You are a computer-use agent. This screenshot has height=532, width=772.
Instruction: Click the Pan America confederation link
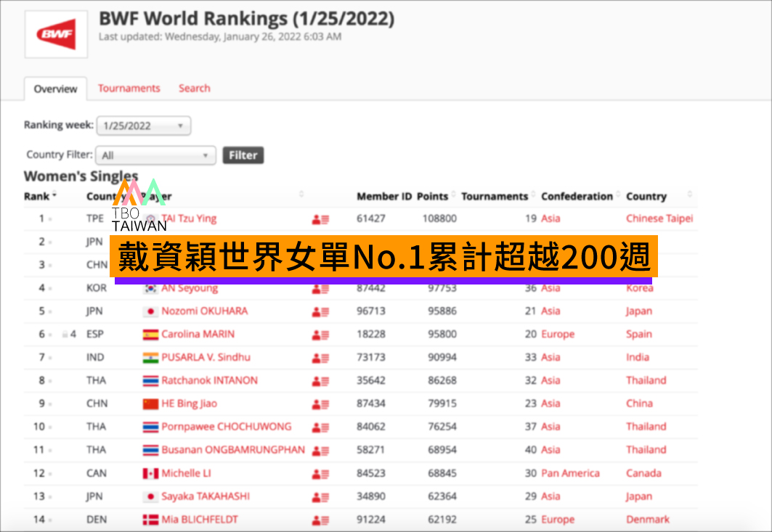(570, 473)
